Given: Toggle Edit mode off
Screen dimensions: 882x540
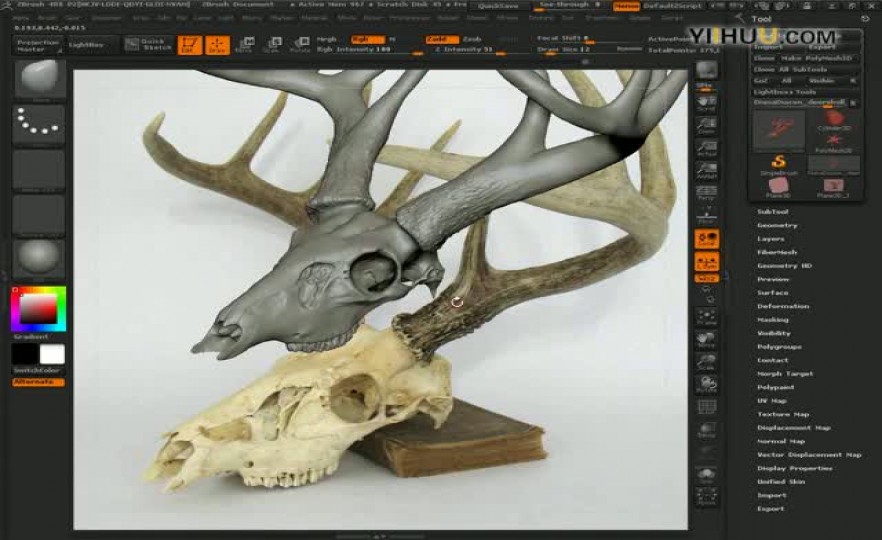Looking at the screenshot, I should point(190,45).
